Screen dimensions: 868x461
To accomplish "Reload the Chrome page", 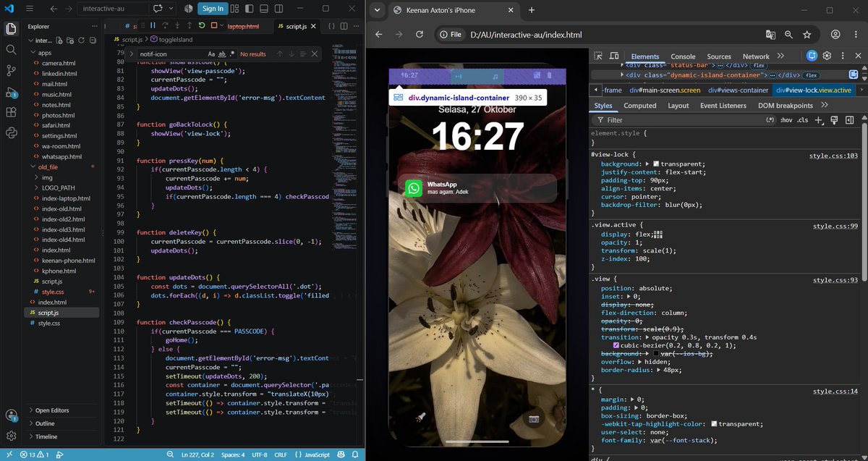I will click(419, 34).
